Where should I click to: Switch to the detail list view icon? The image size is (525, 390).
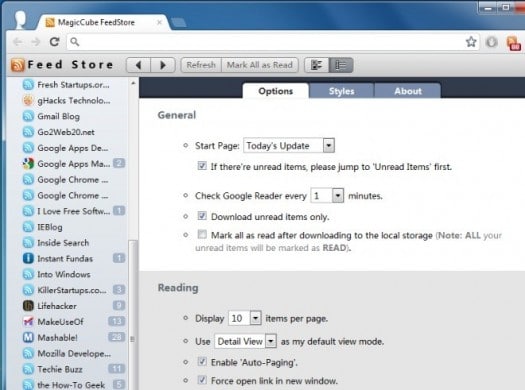(x=341, y=65)
